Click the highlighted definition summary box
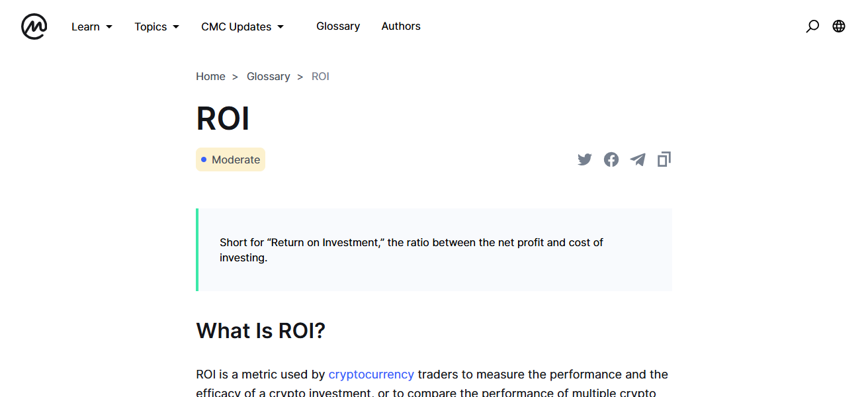 [x=433, y=249]
